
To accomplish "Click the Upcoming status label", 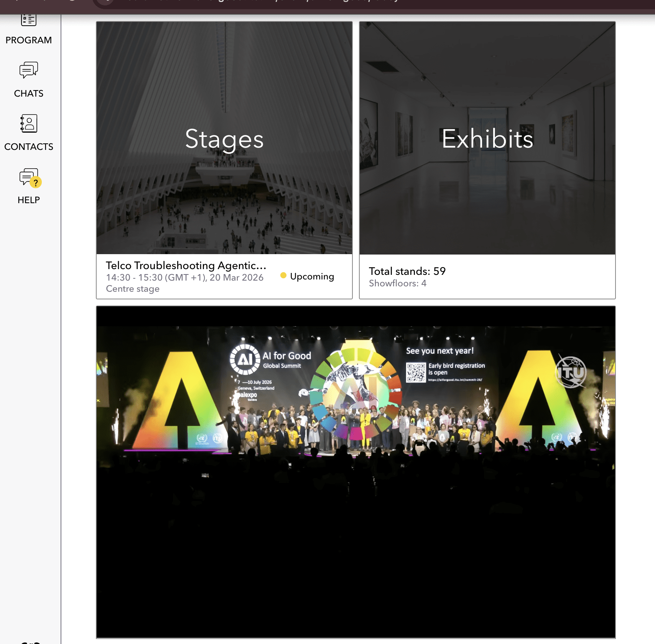I will [312, 276].
